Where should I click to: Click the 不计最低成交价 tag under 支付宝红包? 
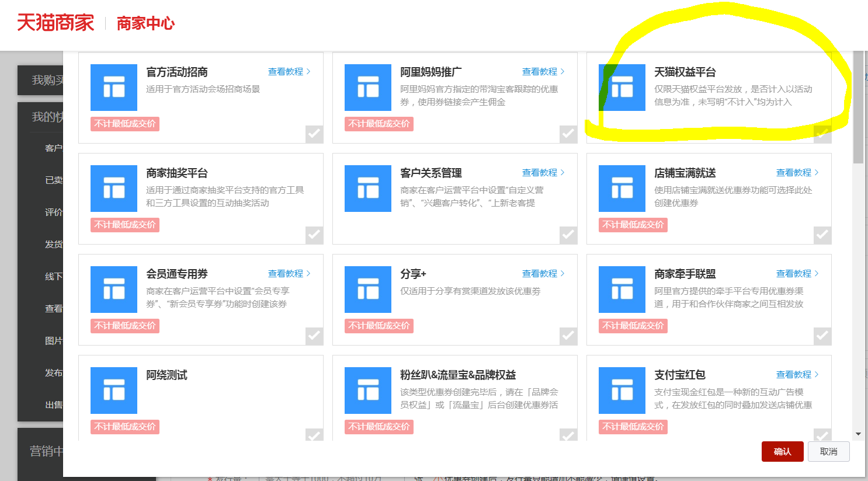(633, 427)
